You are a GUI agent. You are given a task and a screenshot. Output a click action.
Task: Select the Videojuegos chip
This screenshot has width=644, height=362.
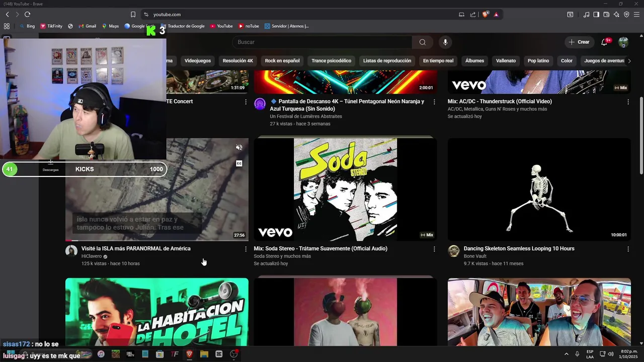(198, 61)
